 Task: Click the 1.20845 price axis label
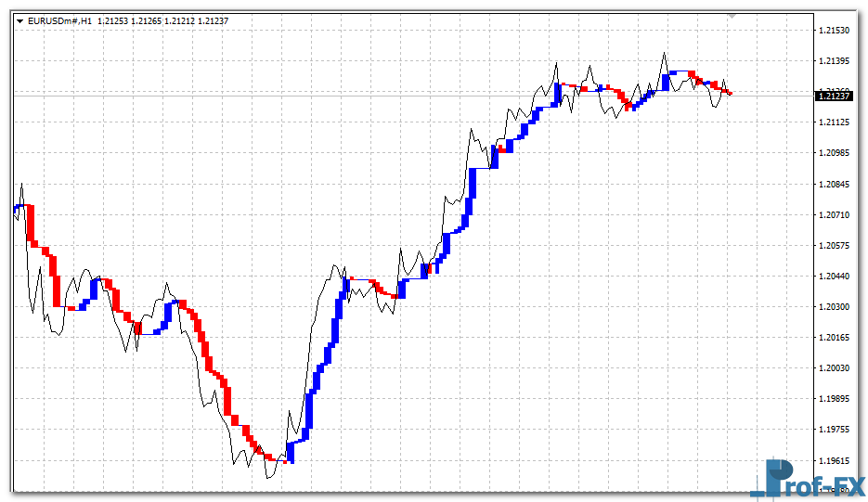833,184
